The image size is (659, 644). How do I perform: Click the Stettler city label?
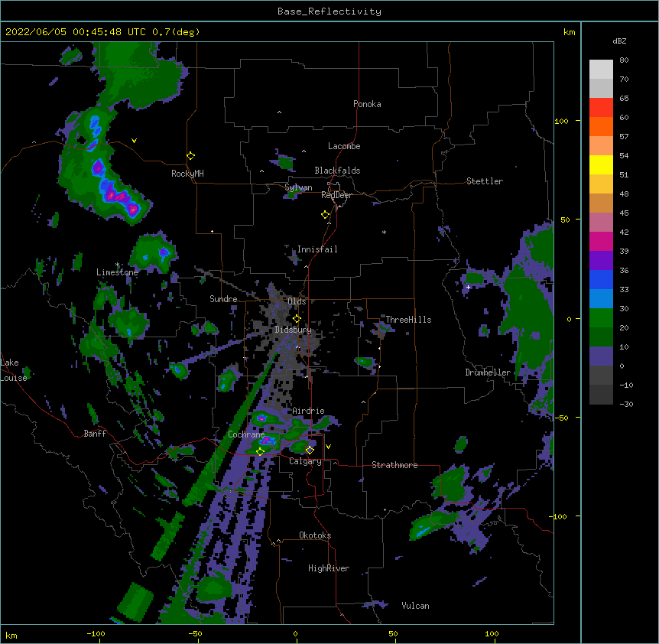point(485,181)
